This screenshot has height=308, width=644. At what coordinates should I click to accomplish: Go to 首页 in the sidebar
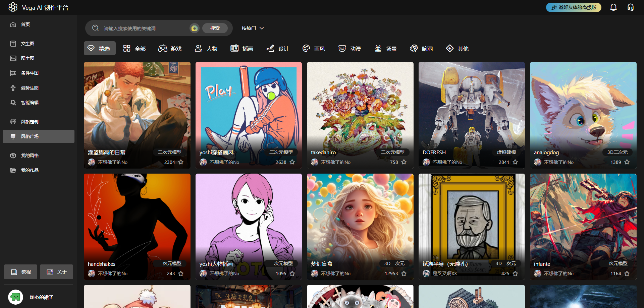pyautogui.click(x=39, y=24)
